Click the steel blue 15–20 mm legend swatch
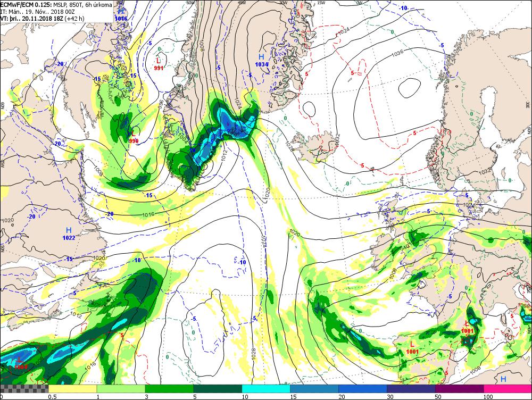 coord(314,388)
